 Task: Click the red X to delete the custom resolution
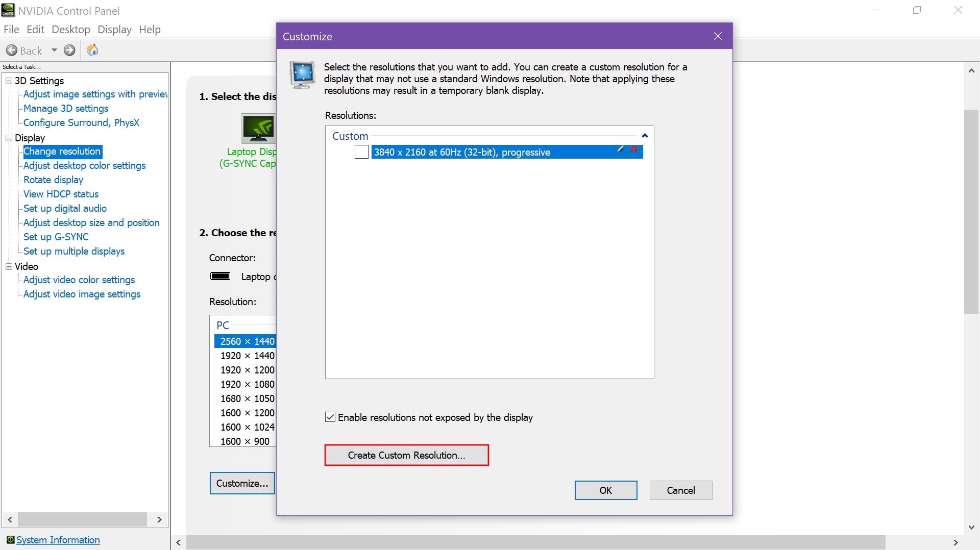633,149
